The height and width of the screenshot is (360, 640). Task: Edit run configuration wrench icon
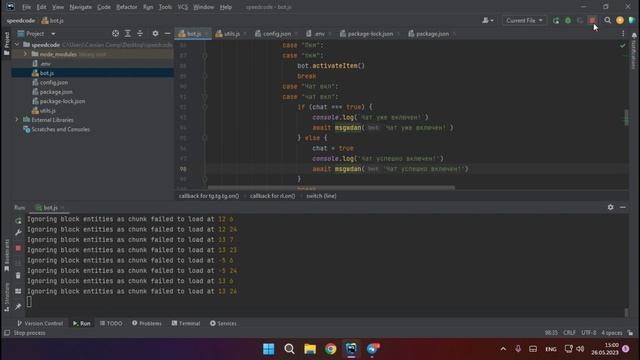(18, 232)
